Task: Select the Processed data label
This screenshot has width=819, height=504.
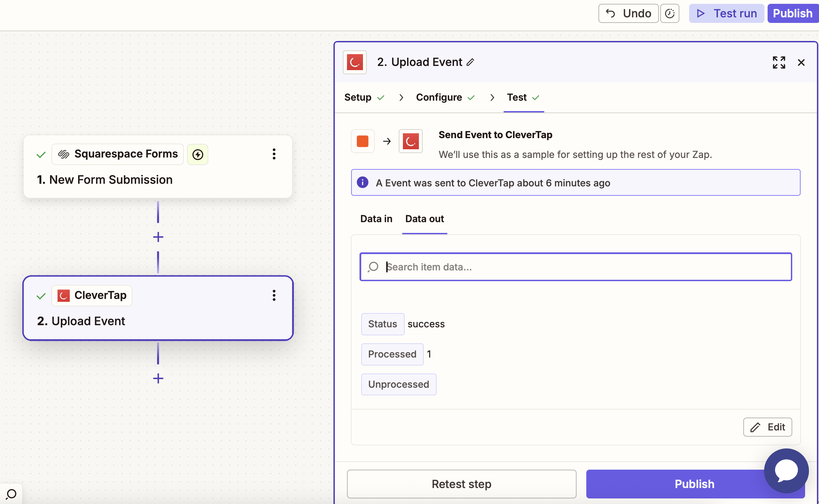Action: pos(392,354)
